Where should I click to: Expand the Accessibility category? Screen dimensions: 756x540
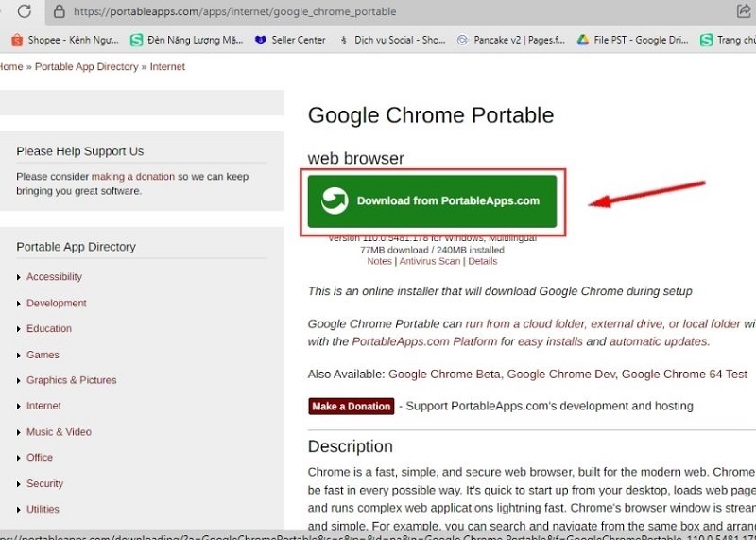click(x=54, y=277)
